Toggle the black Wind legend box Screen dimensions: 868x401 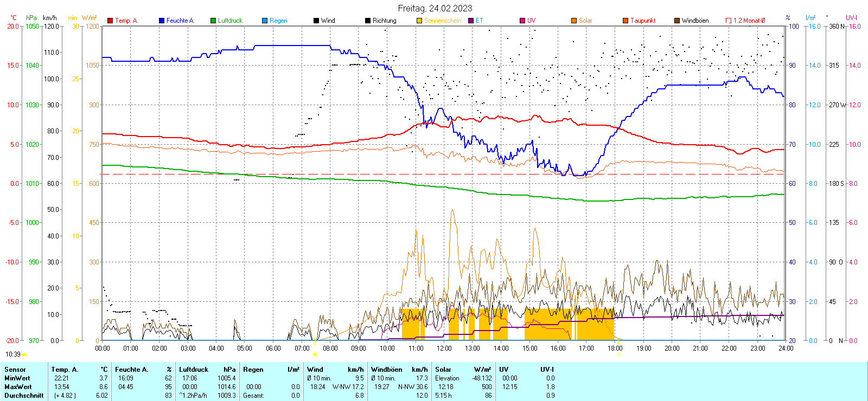pyautogui.click(x=316, y=21)
